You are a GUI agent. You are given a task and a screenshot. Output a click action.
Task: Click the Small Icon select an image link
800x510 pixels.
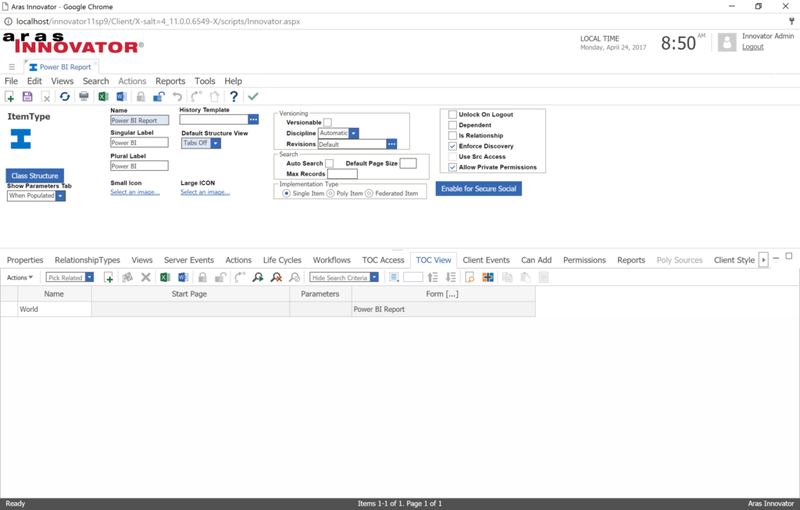135,192
